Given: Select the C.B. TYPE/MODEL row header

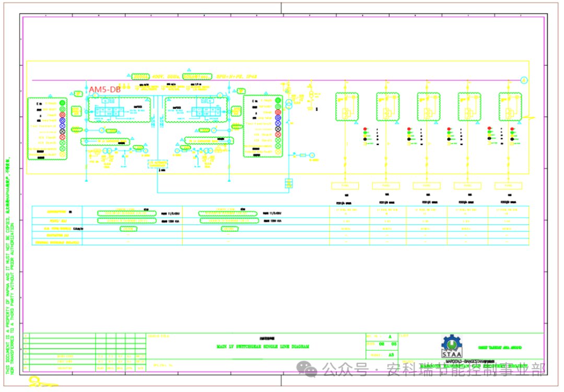Looking at the screenshot, I should [57, 229].
